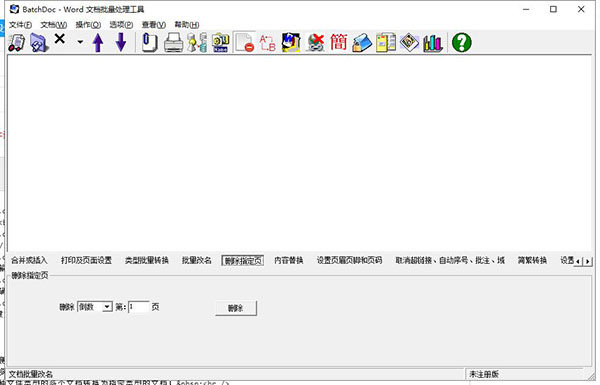The image size is (600, 385).
Task: Click the BatchDoc title bar app icon
Action: coord(15,9)
